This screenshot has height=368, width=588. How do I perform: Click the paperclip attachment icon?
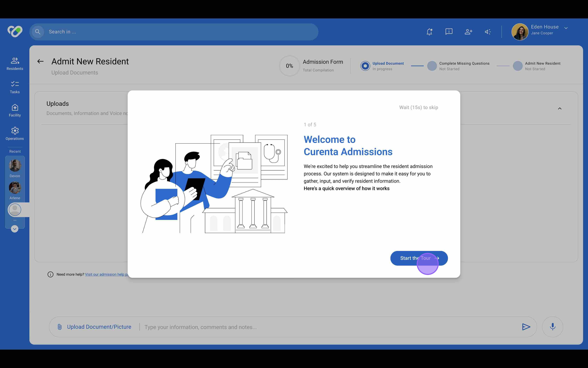59,327
